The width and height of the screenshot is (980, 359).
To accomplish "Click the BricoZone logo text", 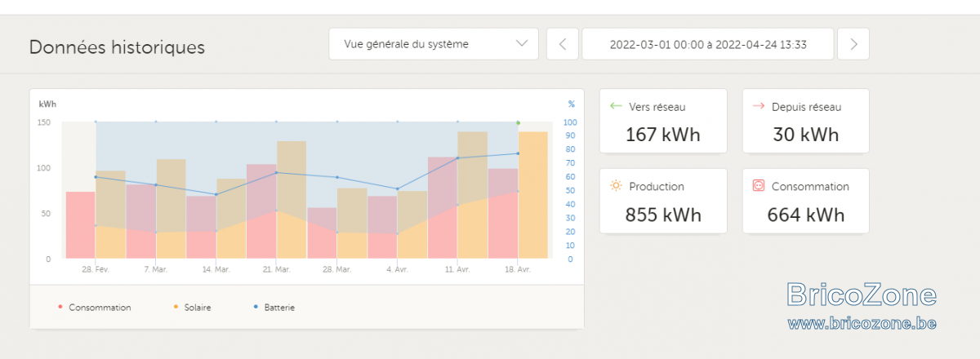I will [862, 295].
